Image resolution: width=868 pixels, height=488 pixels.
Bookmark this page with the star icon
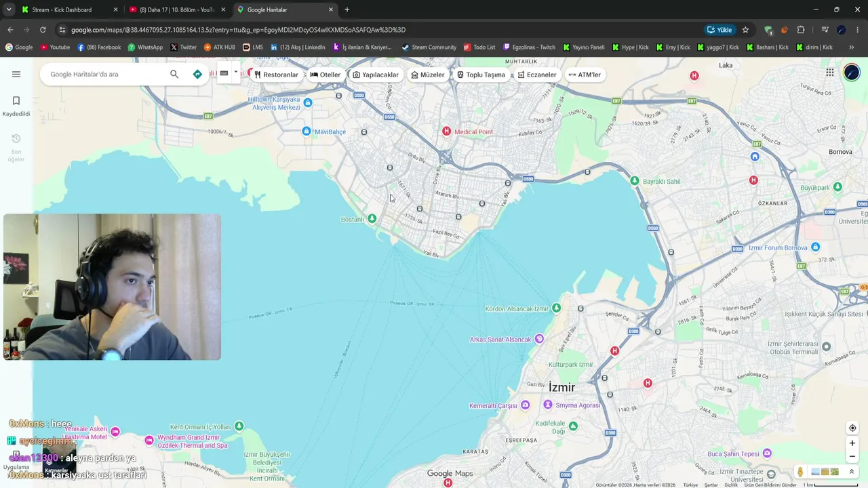coord(745,30)
